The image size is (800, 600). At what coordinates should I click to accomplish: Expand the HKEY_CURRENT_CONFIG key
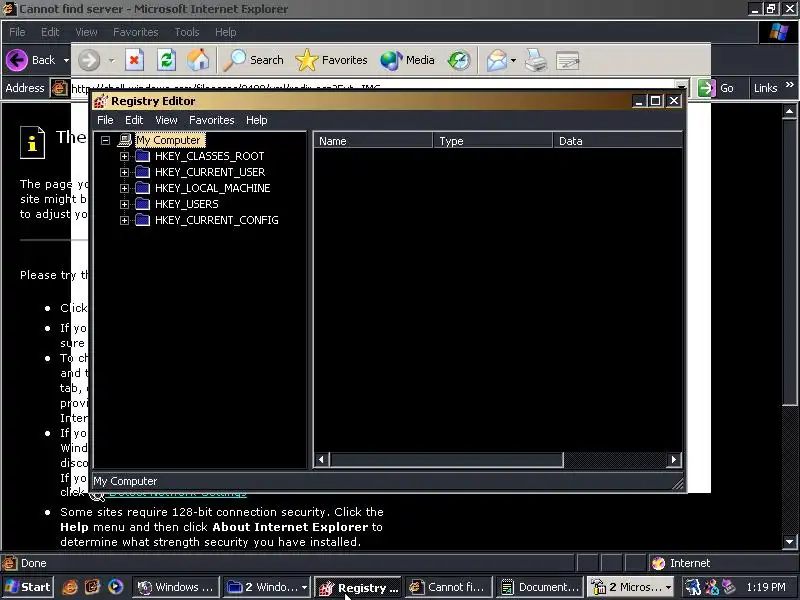point(124,220)
